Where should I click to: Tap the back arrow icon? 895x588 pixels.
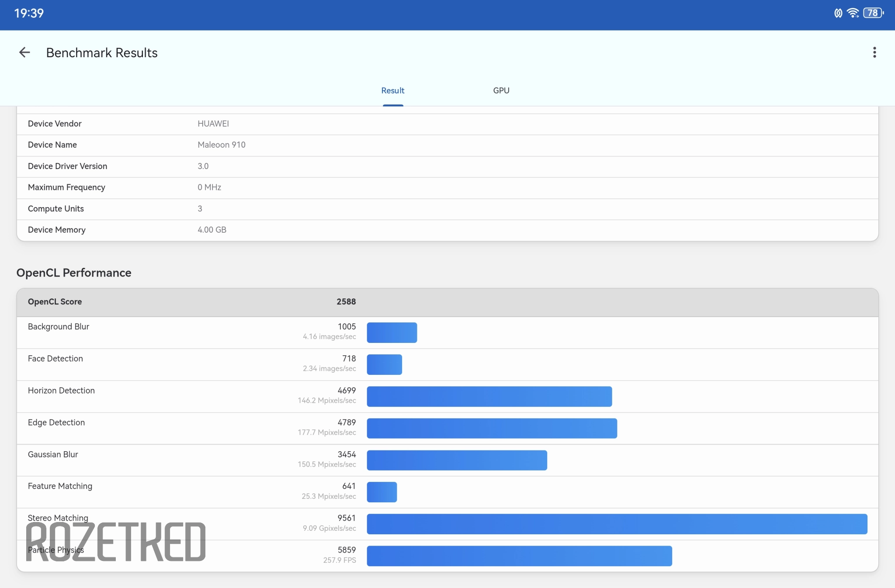click(24, 52)
